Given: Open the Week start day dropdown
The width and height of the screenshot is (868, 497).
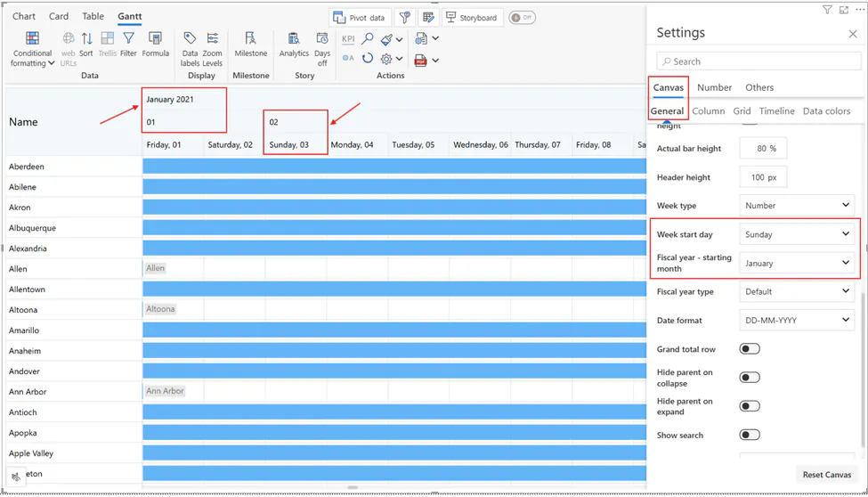Looking at the screenshot, I should tap(796, 234).
